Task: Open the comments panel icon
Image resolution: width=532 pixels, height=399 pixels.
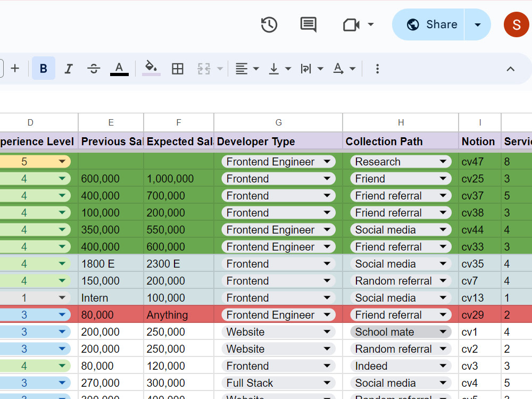Action: pyautogui.click(x=309, y=25)
